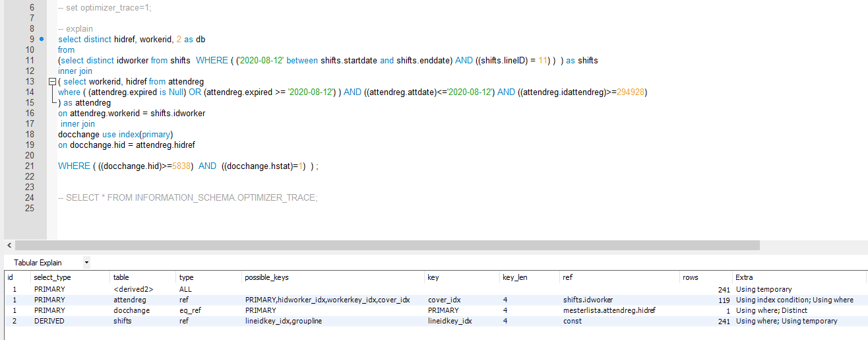Click the ref column header
Viewport: 868px width, 340px height.
click(567, 277)
